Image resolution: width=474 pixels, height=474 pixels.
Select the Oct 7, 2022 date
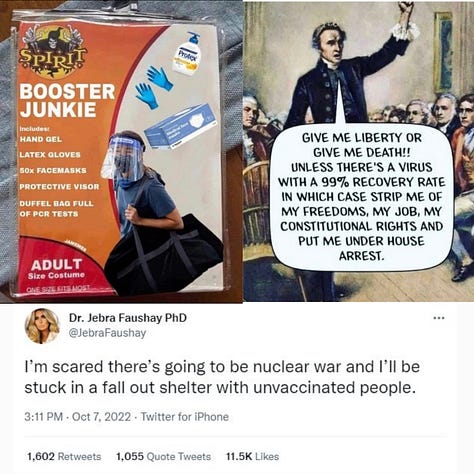tap(101, 417)
